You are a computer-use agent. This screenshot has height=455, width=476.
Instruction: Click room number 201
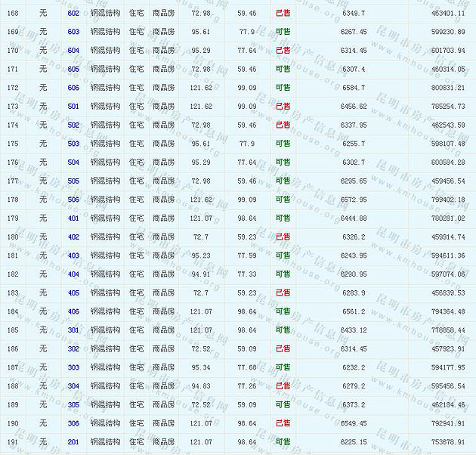73,442
